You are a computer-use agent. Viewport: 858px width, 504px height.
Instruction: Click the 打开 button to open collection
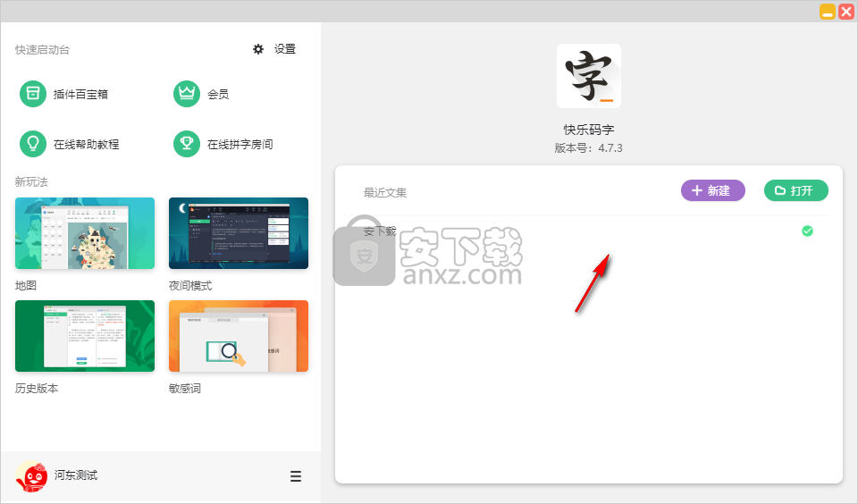click(795, 190)
